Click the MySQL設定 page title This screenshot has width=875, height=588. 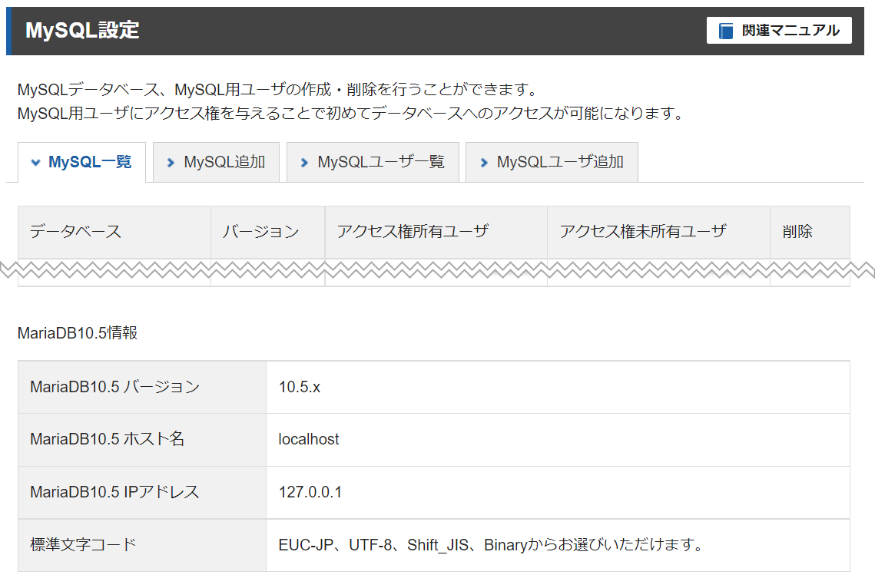pos(83,30)
